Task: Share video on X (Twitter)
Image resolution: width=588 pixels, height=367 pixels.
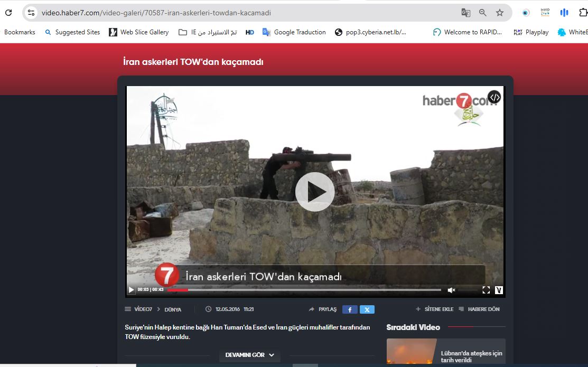Action: (x=367, y=309)
